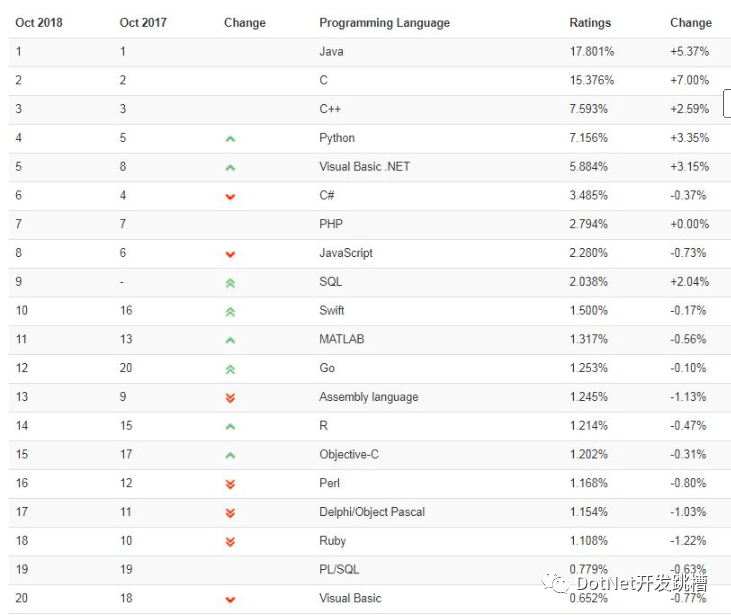The height and width of the screenshot is (615, 731).
Task: Click the PL/SQL row name
Action: [339, 569]
